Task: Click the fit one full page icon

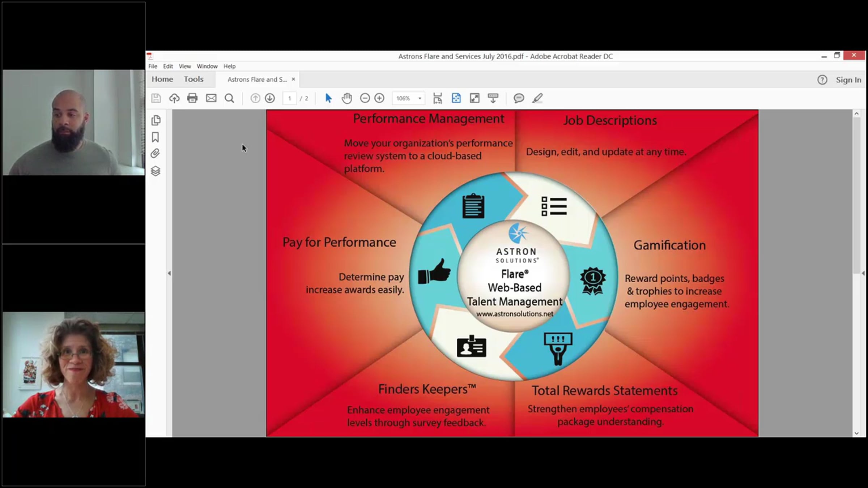Action: pyautogui.click(x=456, y=98)
